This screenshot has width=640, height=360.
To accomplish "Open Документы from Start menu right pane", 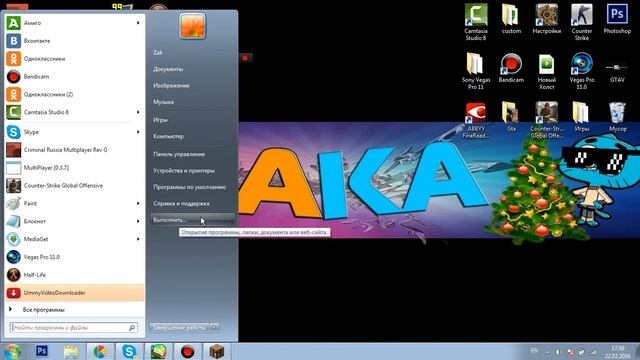I will click(168, 69).
